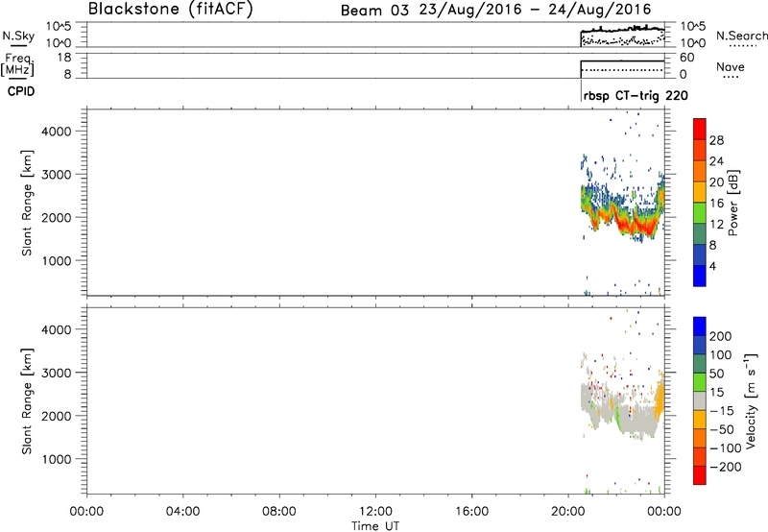Select the 20:00 time tick label

click(x=567, y=512)
